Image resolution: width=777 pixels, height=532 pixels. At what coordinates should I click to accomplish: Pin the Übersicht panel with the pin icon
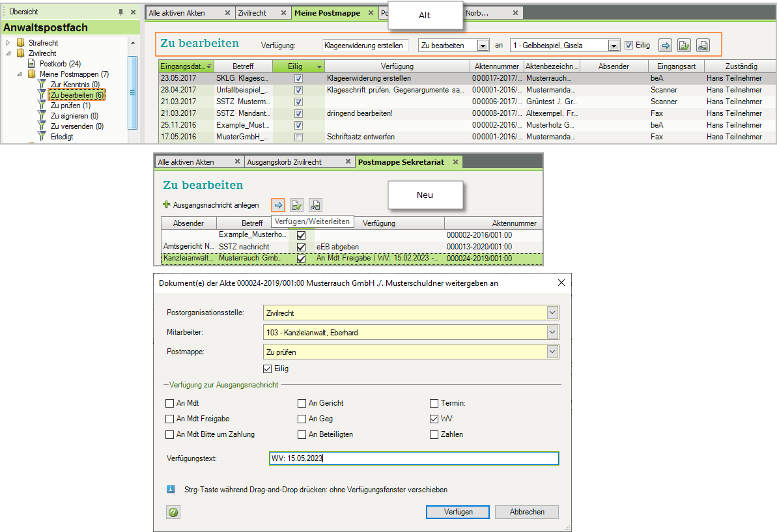[120, 12]
